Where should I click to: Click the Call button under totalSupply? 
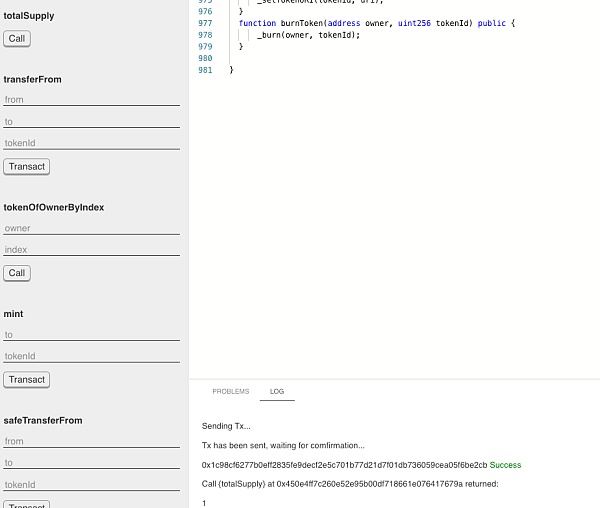click(16, 39)
